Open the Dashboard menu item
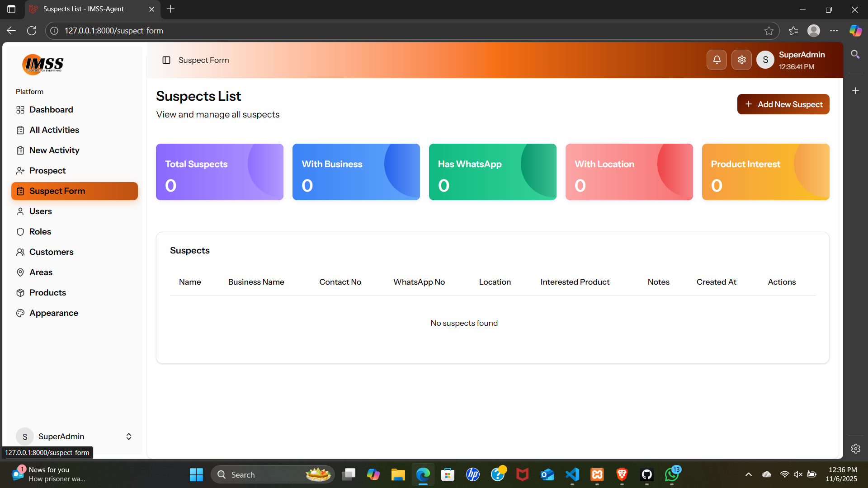Viewport: 868px width, 488px height. coord(51,110)
